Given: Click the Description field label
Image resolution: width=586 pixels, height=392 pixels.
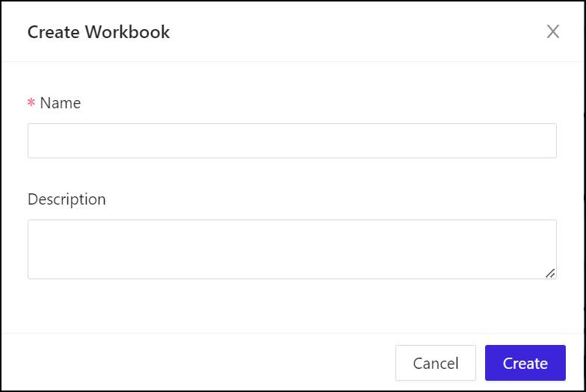Looking at the screenshot, I should [67, 199].
